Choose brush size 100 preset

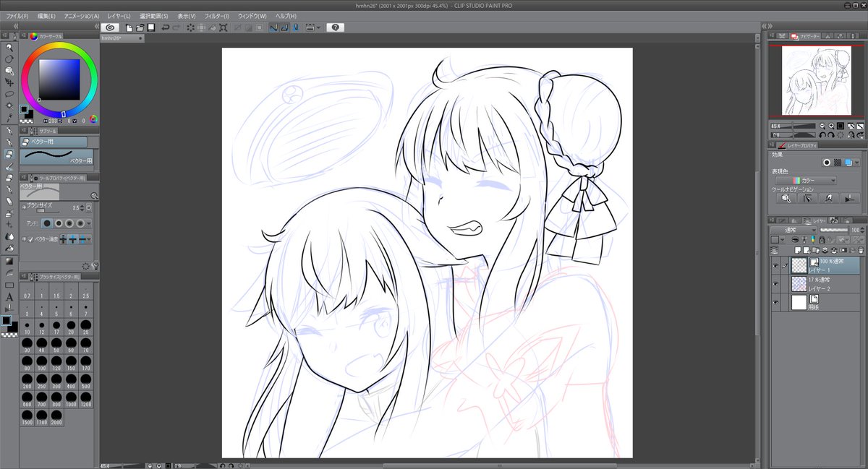[43, 362]
